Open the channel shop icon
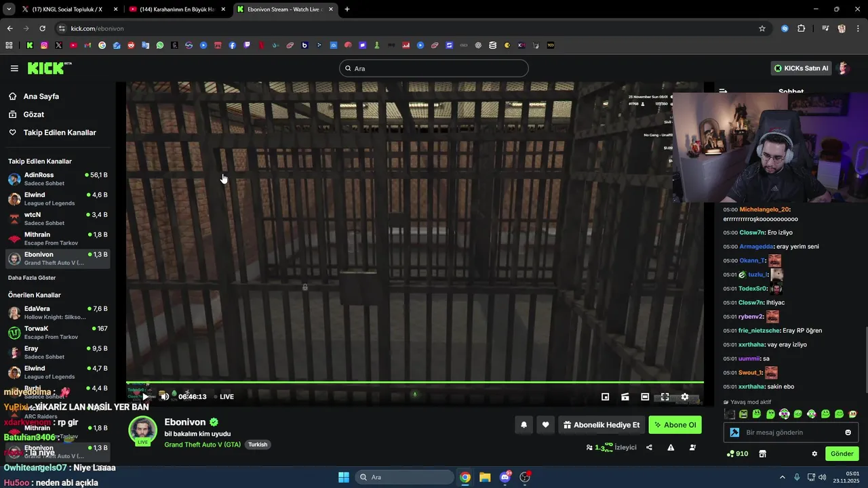Image resolution: width=868 pixels, height=488 pixels. point(762,453)
